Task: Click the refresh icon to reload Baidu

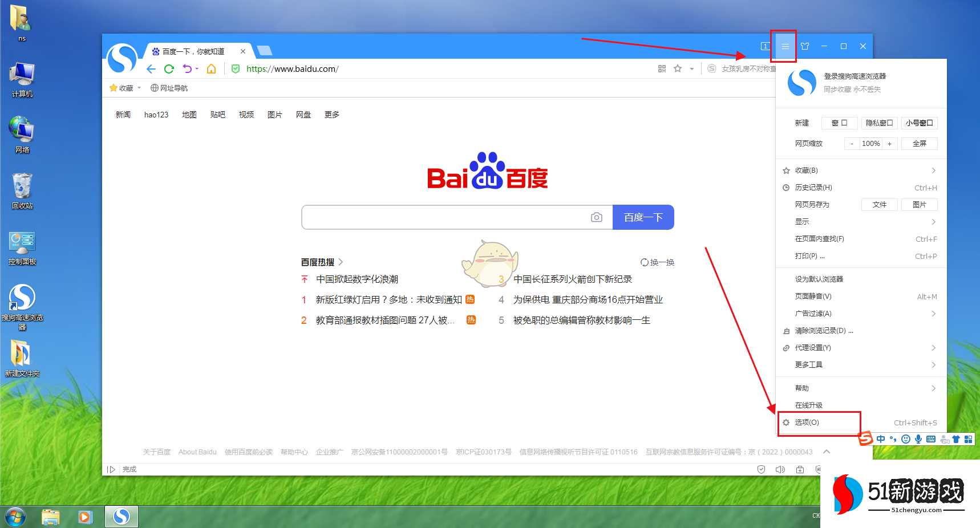Action: click(169, 68)
